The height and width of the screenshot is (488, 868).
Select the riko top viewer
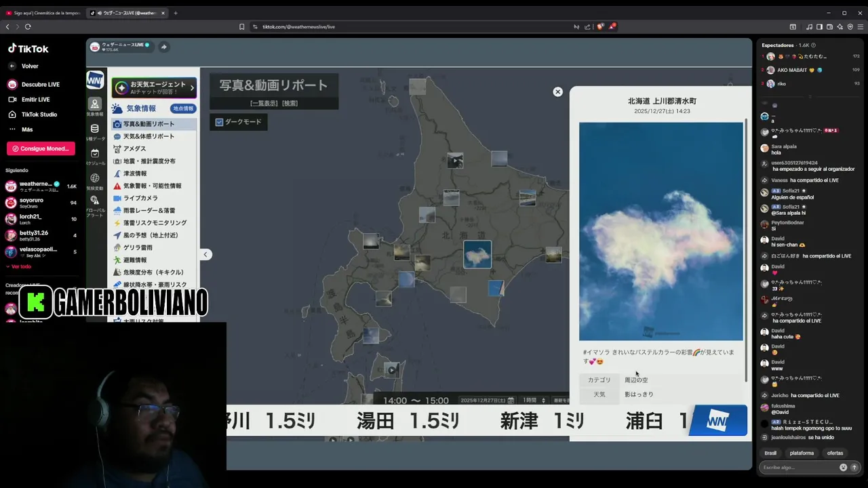pos(810,83)
